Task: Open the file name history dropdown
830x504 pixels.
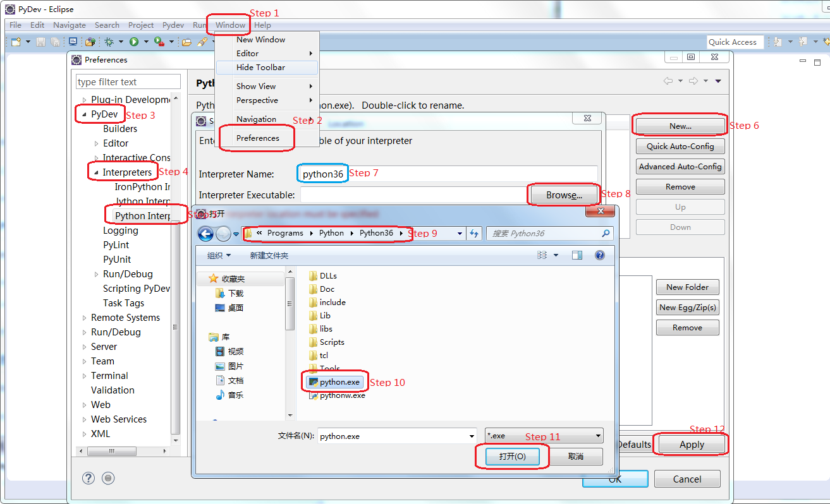Action: pos(472,436)
